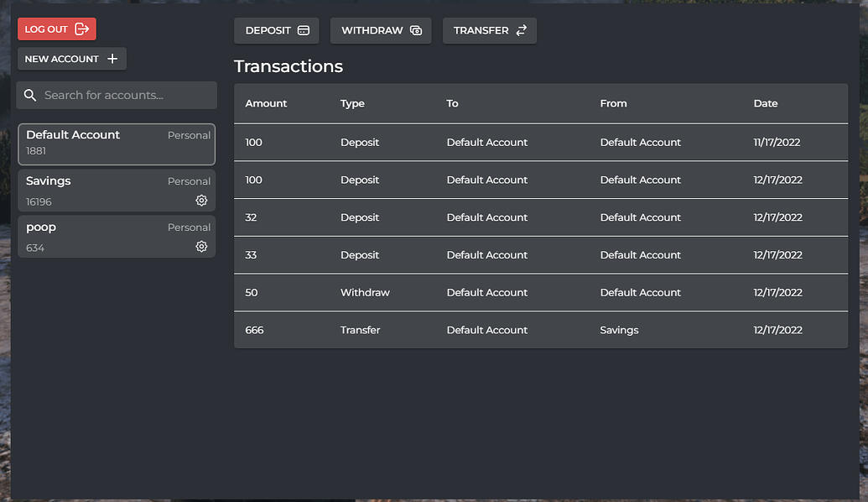The height and width of the screenshot is (502, 868).
Task: Click Deposit type cell in the 33 row
Action: coord(360,255)
